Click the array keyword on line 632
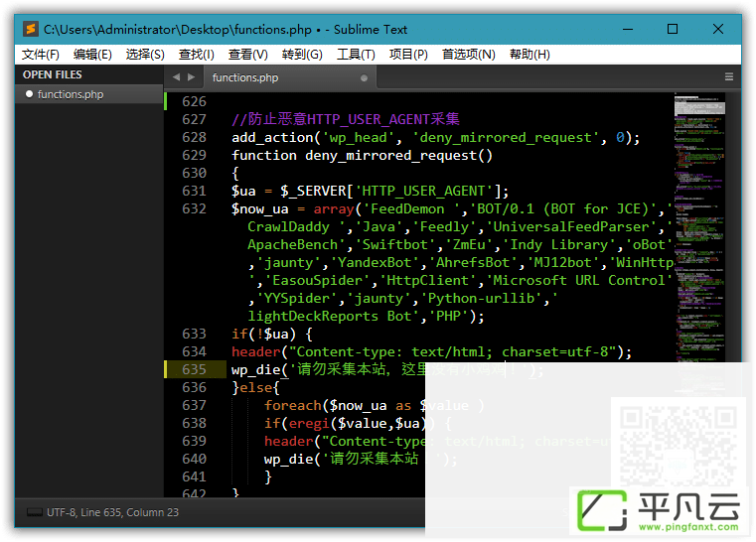This screenshot has width=756, height=542. (334, 209)
